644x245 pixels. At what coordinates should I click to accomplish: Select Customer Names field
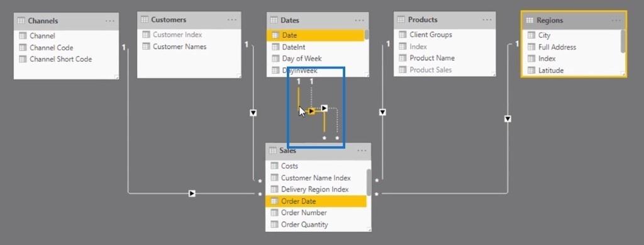click(x=179, y=47)
